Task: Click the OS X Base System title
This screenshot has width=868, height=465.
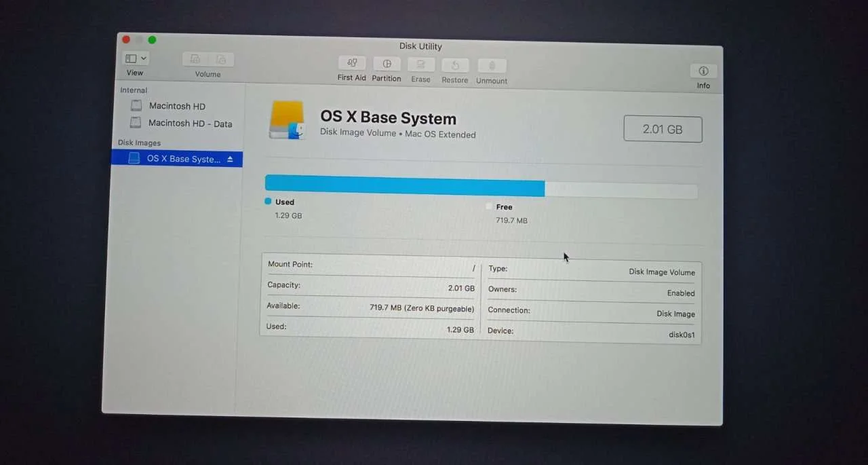Action: (389, 117)
